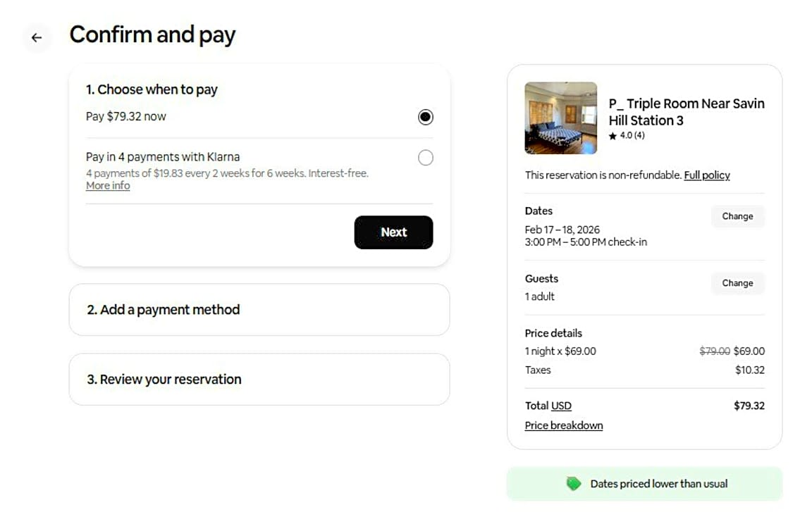Click Change next to Dates
The width and height of the screenshot is (812, 512).
click(737, 216)
